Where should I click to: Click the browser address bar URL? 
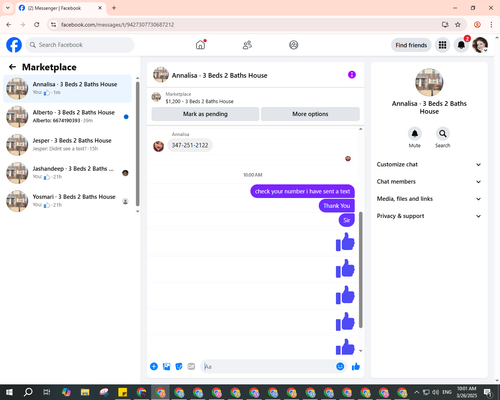[x=117, y=25]
